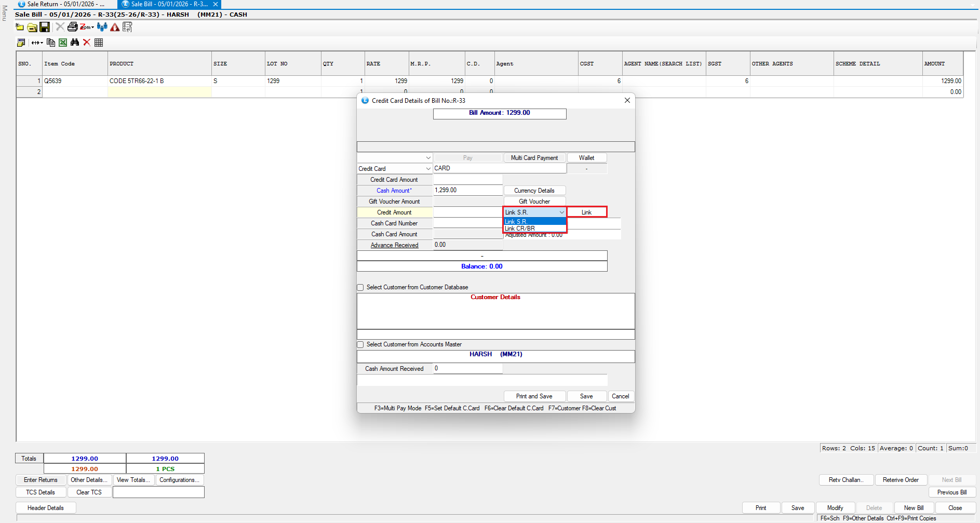Click the open folder toolbar icon
This screenshot has width=980, height=523.
32,27
